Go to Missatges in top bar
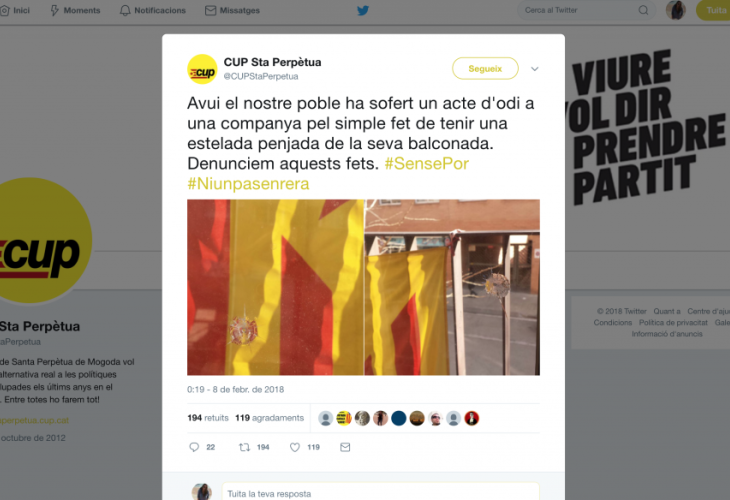The height and width of the screenshot is (500, 730). 232,10
